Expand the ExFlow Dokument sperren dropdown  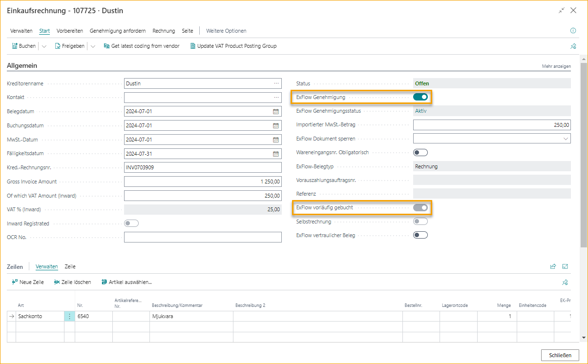click(x=566, y=139)
